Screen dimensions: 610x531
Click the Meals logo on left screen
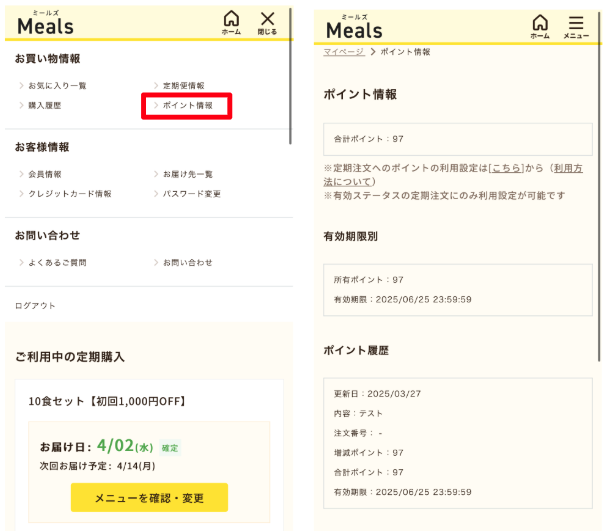45,24
